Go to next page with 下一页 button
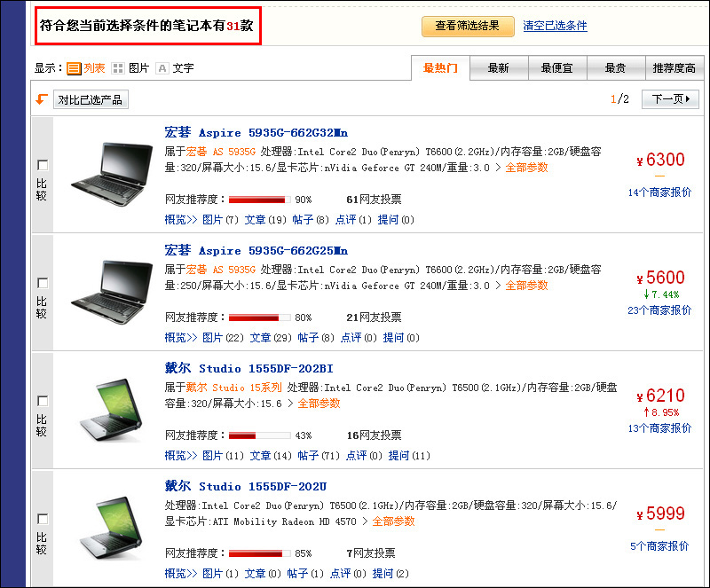This screenshot has height=588, width=710. coord(670,99)
